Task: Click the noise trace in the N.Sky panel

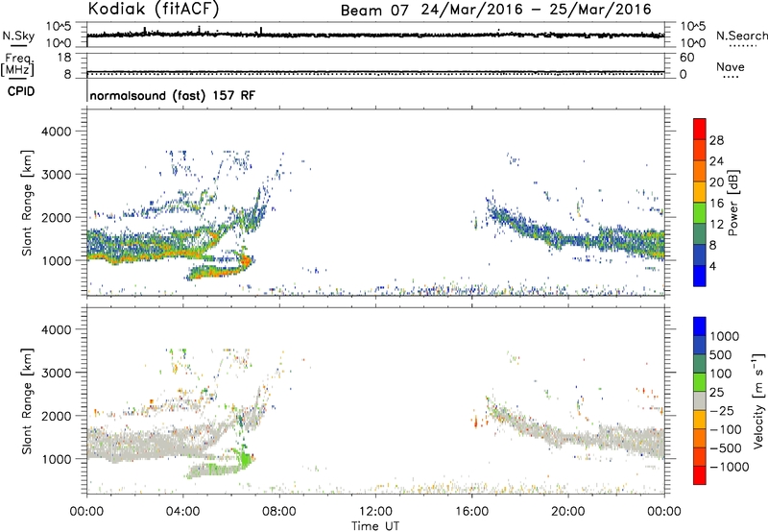Action: point(375,35)
